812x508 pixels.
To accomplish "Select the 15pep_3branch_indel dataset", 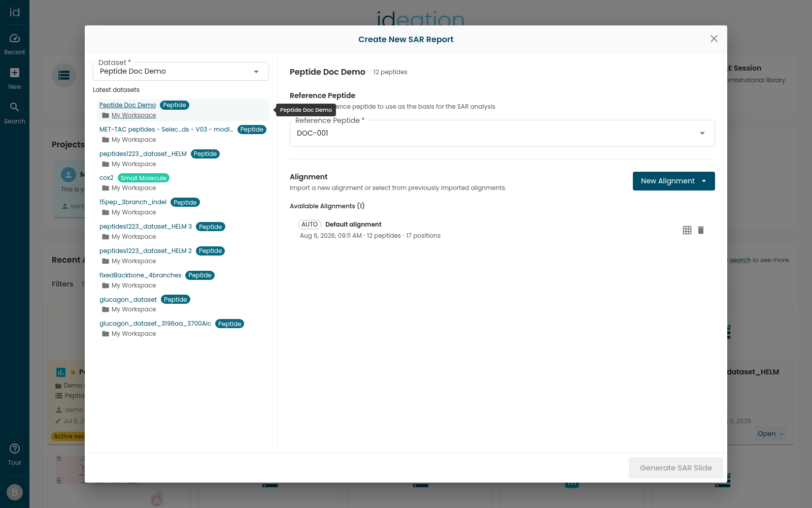I will 133,202.
